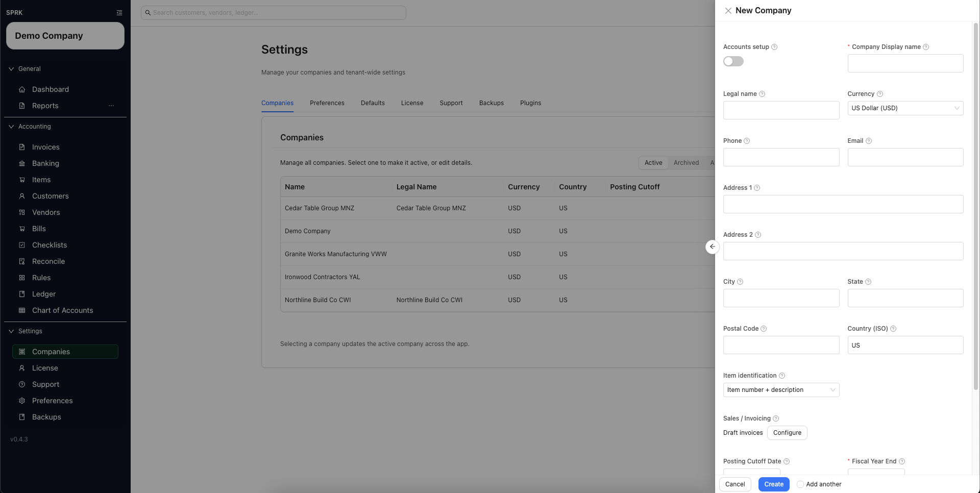The width and height of the screenshot is (980, 493).
Task: Click help icon beside Legal name
Action: tap(762, 94)
